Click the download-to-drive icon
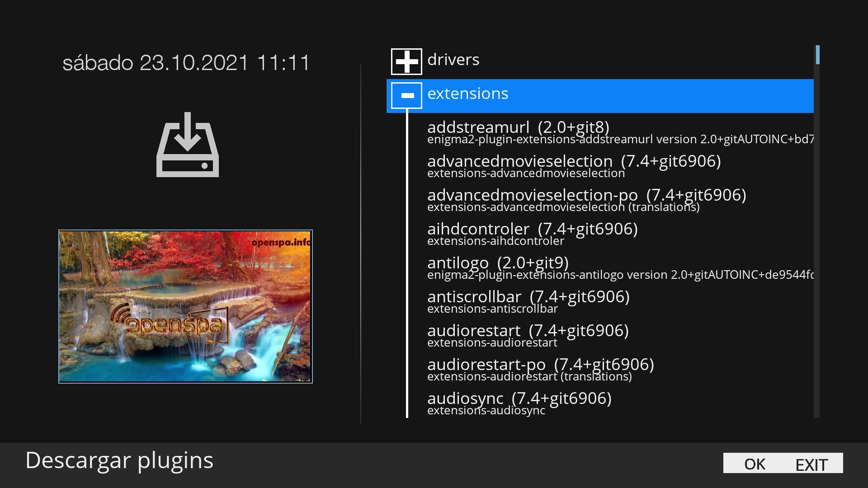The height and width of the screenshot is (488, 868). (188, 145)
